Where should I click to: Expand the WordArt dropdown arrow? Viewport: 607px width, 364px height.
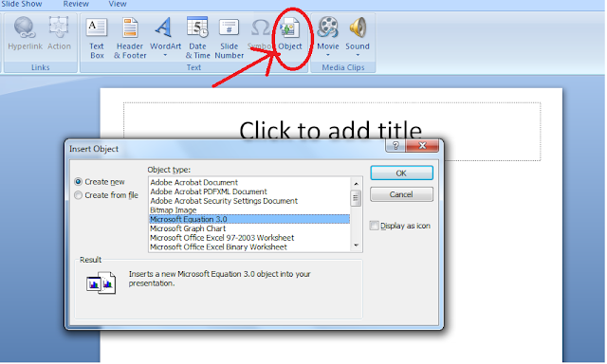click(x=165, y=55)
